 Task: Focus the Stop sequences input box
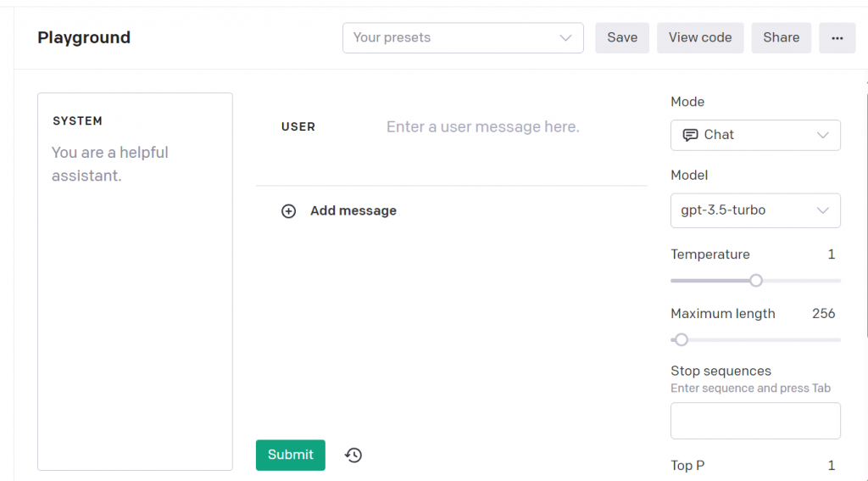[x=754, y=421]
